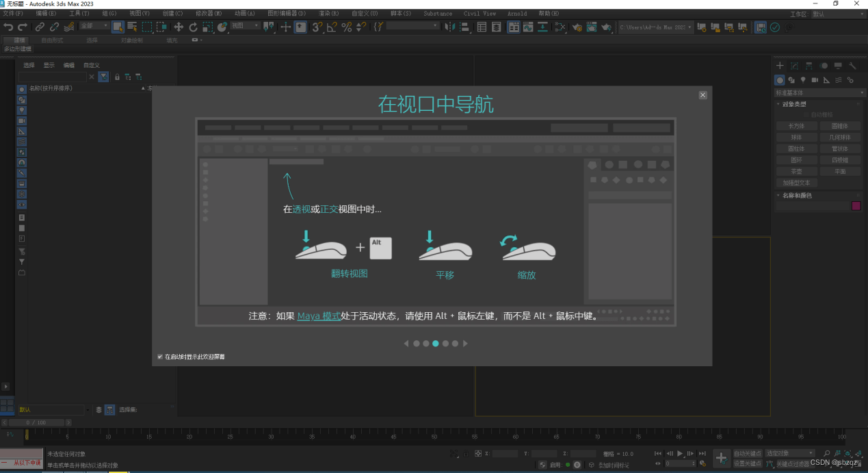This screenshot has width=868, height=473.
Task: Open the Layer Explorer icon
Action: click(x=497, y=27)
